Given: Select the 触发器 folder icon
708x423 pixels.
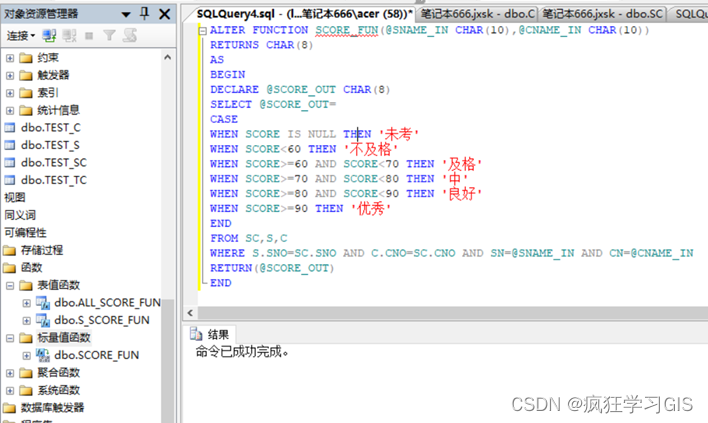Looking at the screenshot, I should (26, 75).
